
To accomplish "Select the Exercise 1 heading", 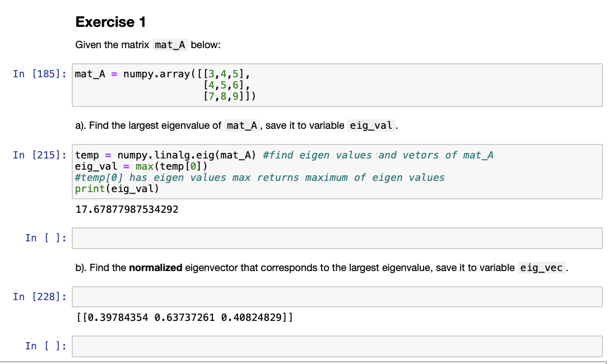I will (110, 22).
